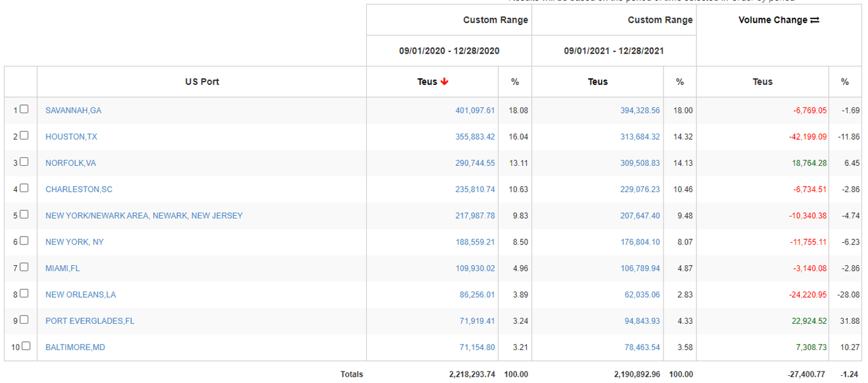Click Charleston 2021 value 229,076.23

[640, 189]
